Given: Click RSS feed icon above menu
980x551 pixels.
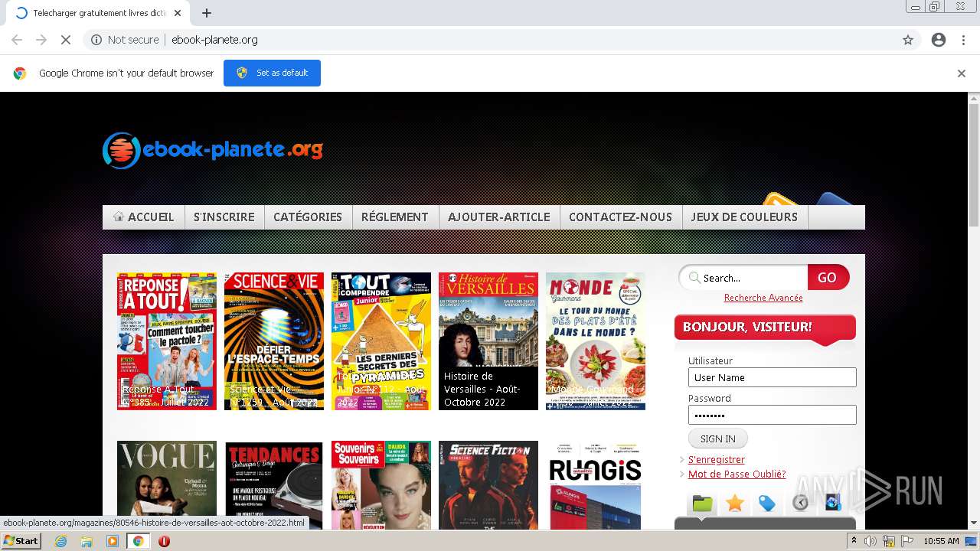Looking at the screenshot, I should [x=779, y=199].
